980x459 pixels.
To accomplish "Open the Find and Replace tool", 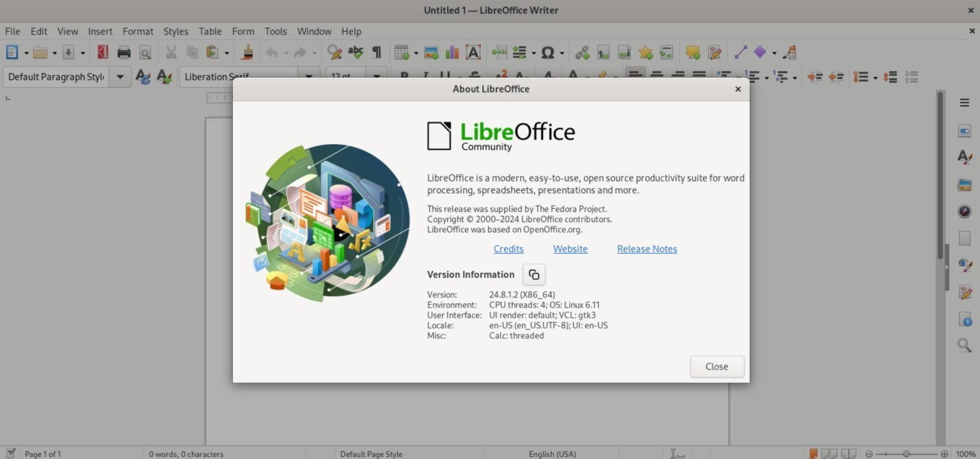I will [x=334, y=52].
